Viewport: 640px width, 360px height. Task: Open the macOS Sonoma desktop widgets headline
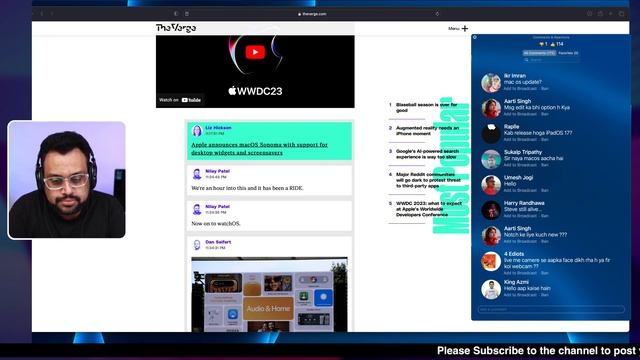tap(260, 149)
